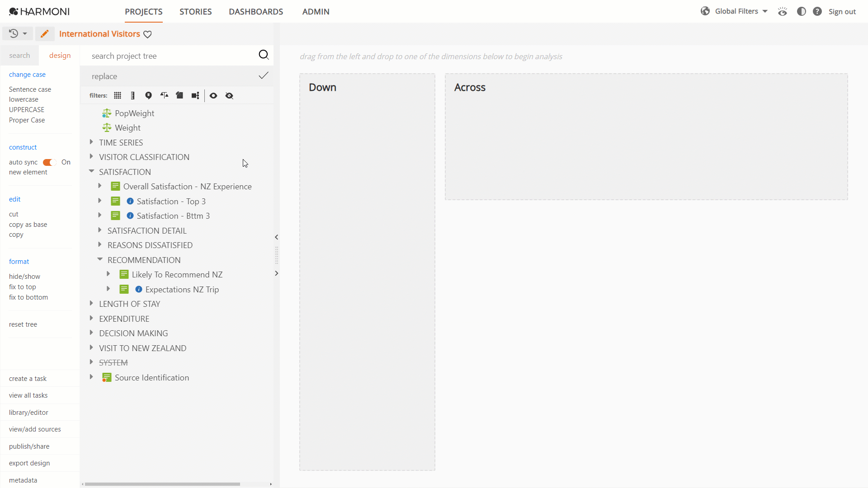
Task: Expand the EXPENDITURE folder
Action: coord(91,318)
